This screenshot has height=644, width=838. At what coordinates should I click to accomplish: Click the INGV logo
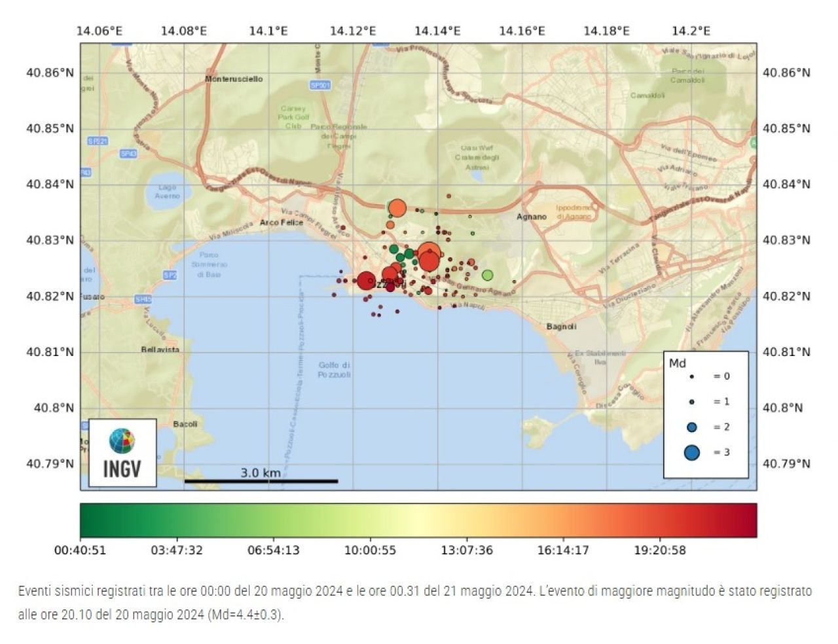click(122, 453)
